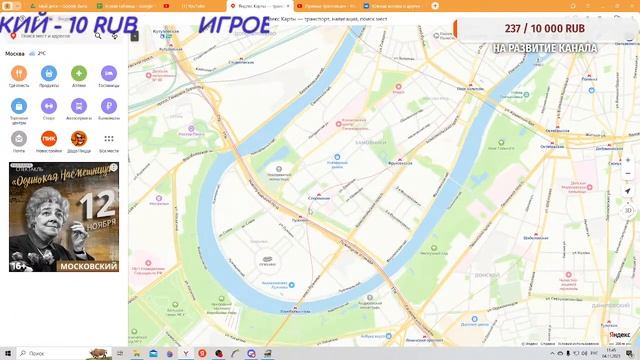Open the 'Справка' help link

point(548,344)
